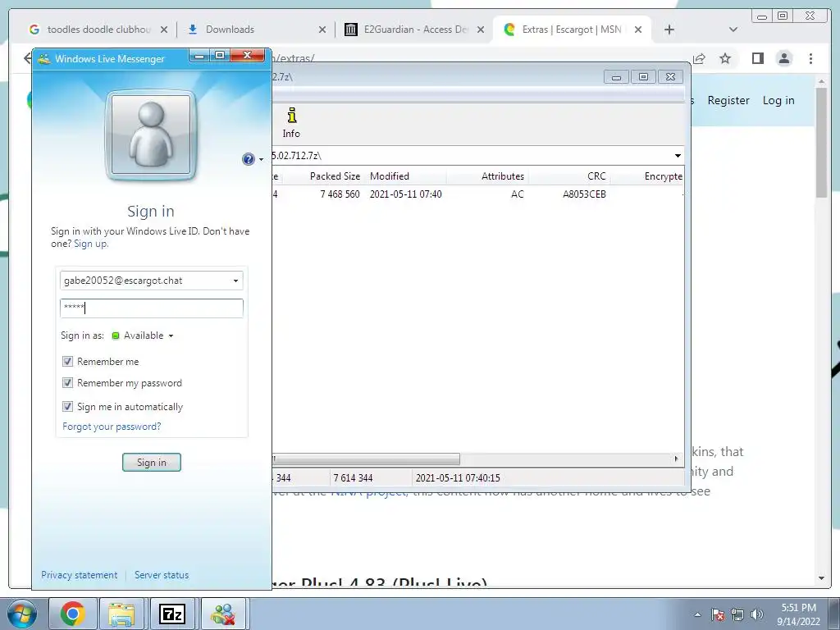Close the Downloads tab

(x=322, y=30)
